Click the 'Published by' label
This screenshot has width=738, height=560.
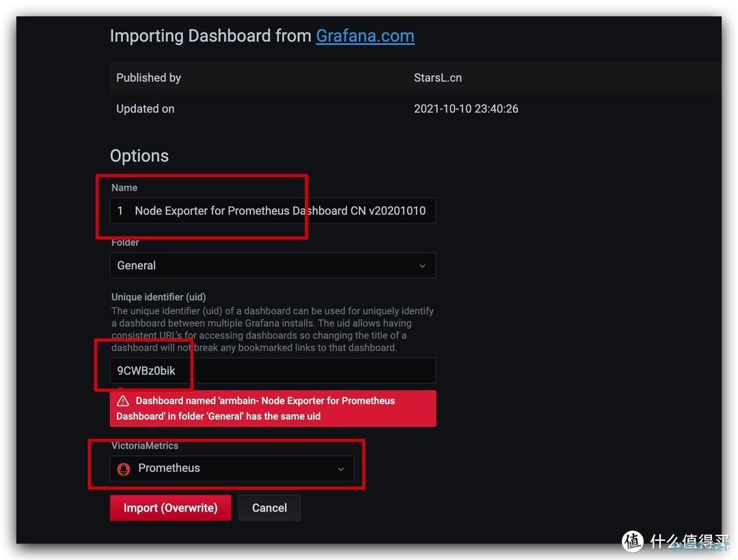coord(149,78)
